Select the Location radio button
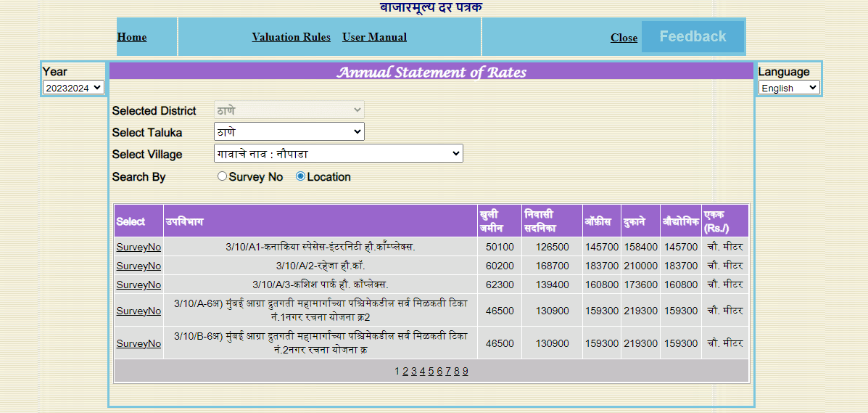The height and width of the screenshot is (413, 868). pos(301,176)
